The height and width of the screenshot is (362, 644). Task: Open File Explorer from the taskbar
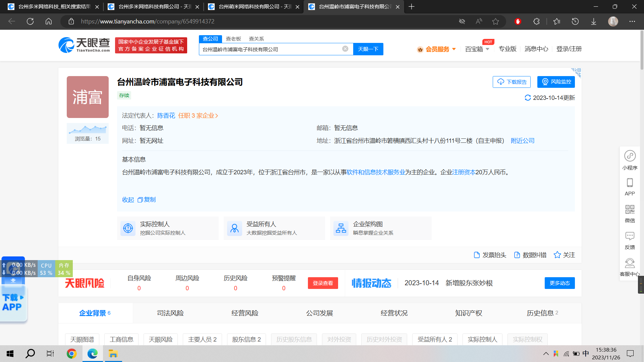coord(113,354)
